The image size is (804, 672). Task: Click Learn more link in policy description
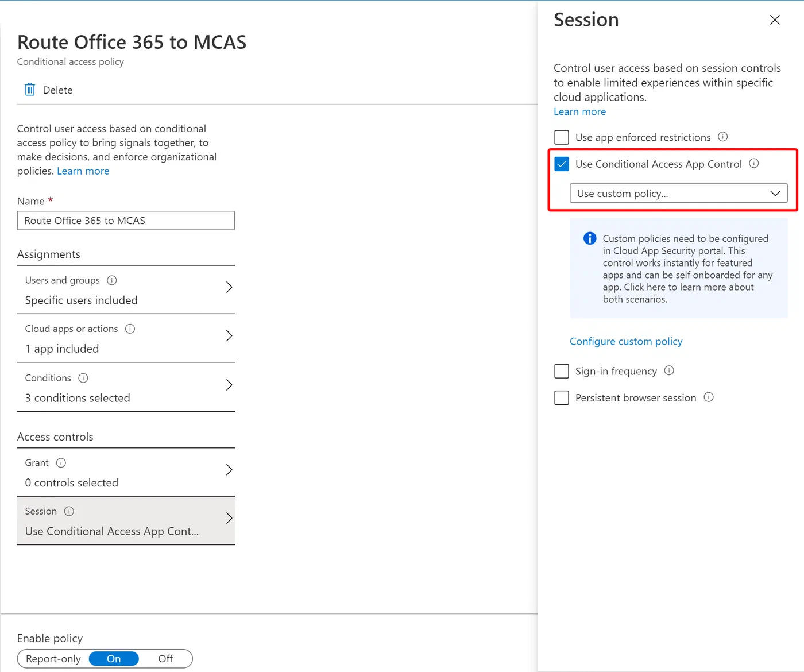click(x=83, y=171)
